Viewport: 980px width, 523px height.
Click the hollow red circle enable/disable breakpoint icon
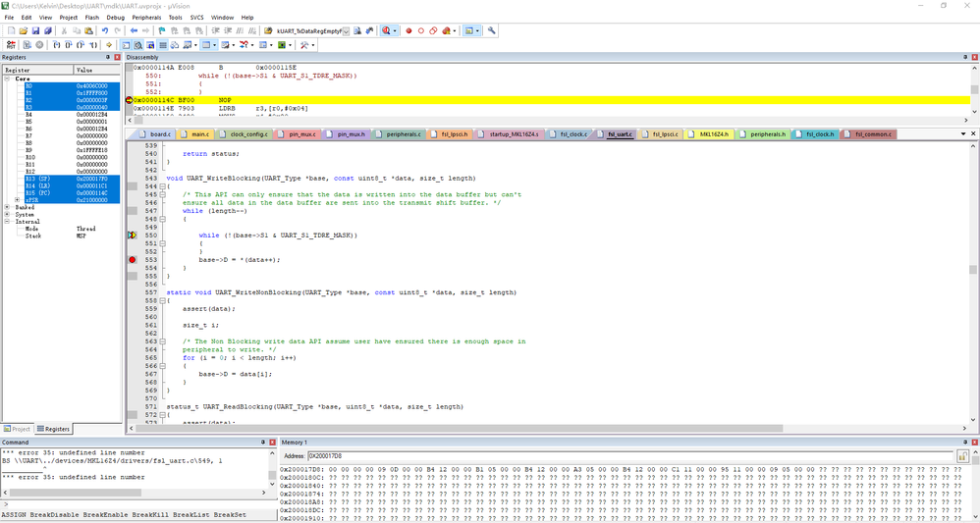[x=420, y=30]
